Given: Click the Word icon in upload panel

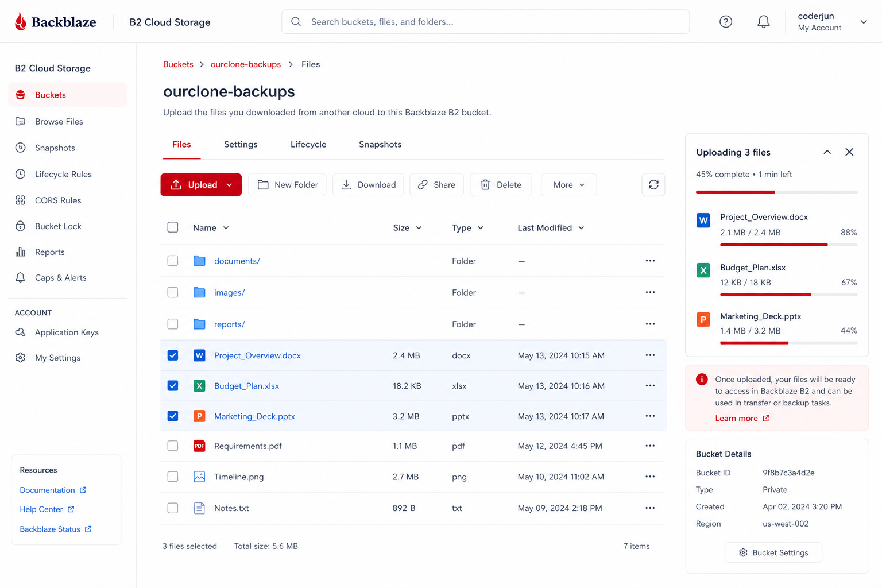Looking at the screenshot, I should (x=703, y=220).
